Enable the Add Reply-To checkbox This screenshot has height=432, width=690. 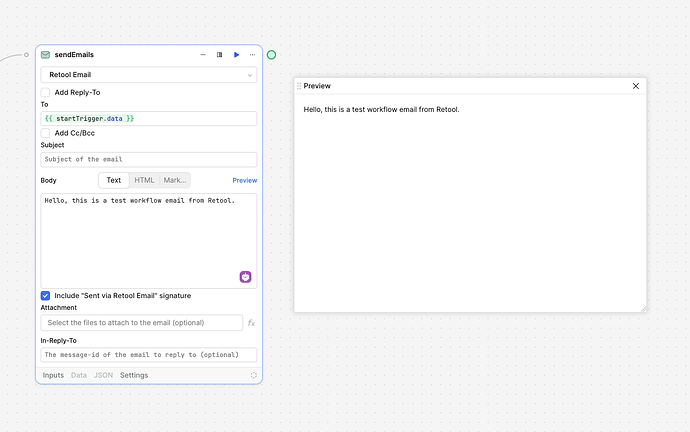46,92
